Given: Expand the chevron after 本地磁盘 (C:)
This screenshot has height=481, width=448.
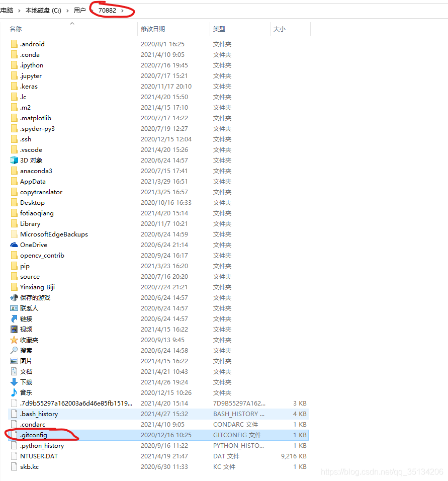Looking at the screenshot, I should point(67,11).
